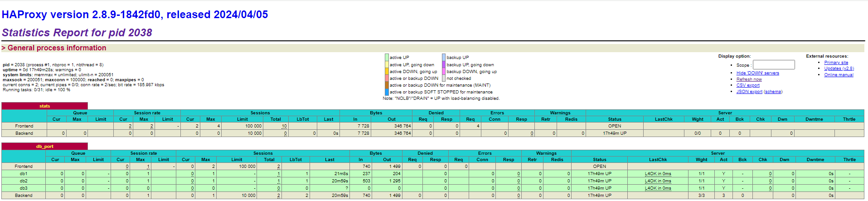Screen dimensions: 868x201
Task: Click db1 last session value '21m8s'
Action: [x=341, y=174]
